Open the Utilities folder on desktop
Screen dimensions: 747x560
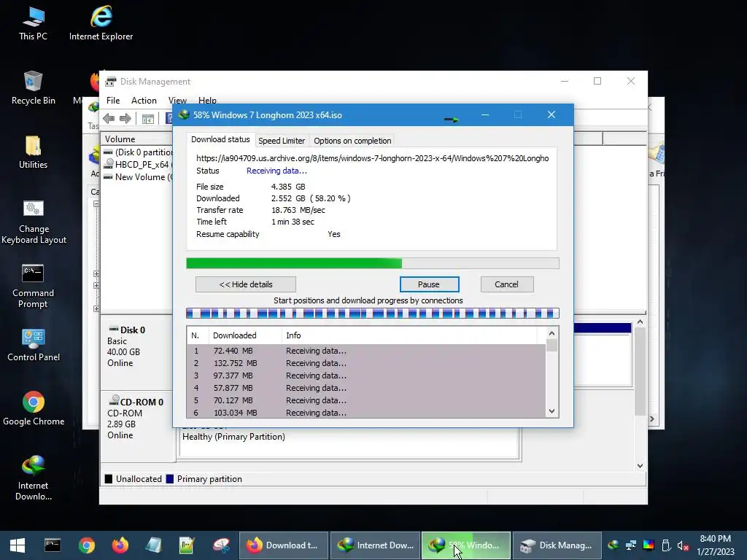point(33,152)
